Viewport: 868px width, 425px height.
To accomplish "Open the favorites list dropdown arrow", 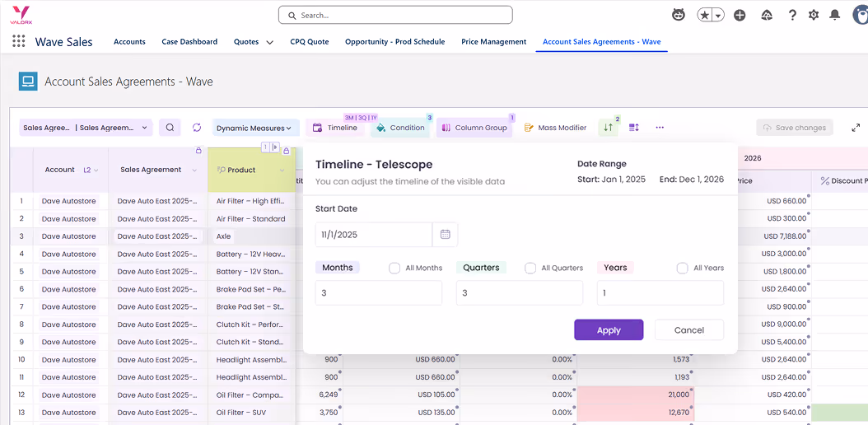I will click(718, 16).
